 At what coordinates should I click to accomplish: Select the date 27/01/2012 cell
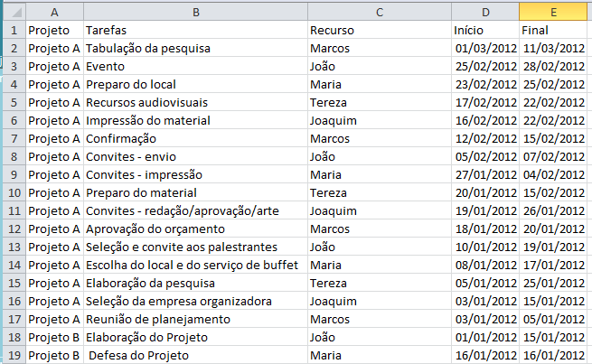(x=485, y=174)
